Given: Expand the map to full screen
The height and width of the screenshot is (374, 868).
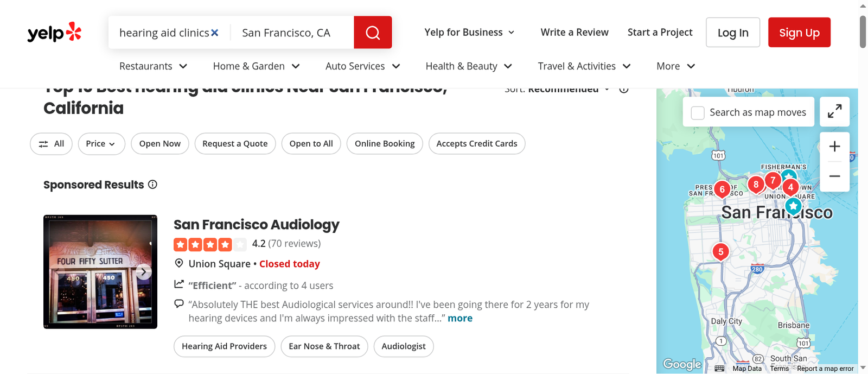Looking at the screenshot, I should [x=834, y=111].
